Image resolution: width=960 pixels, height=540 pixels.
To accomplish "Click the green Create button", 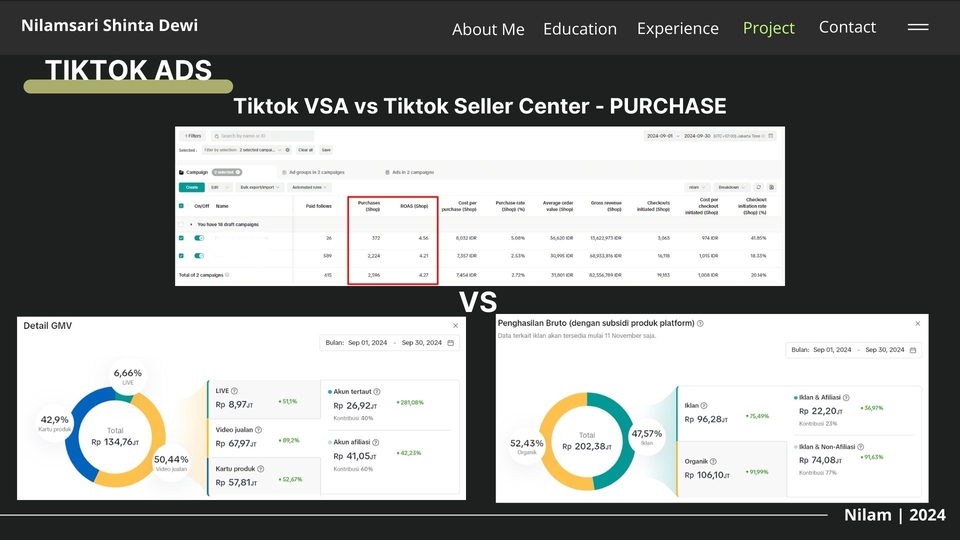I will click(192, 187).
